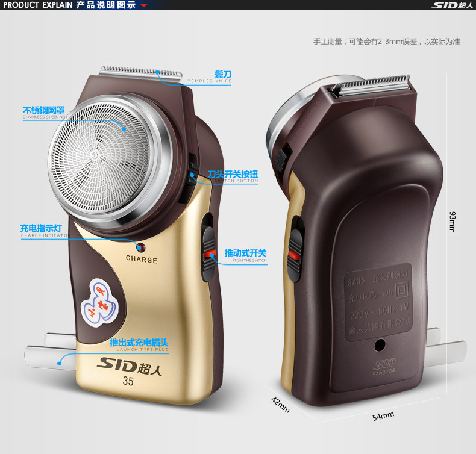Click the "SA35 超人剃须刀" line on the back plate

click(x=378, y=278)
